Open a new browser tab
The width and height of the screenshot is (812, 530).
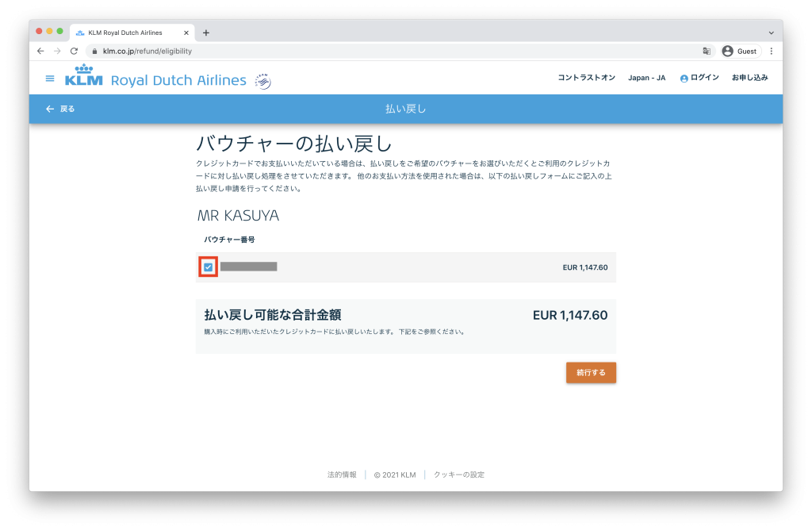(206, 33)
